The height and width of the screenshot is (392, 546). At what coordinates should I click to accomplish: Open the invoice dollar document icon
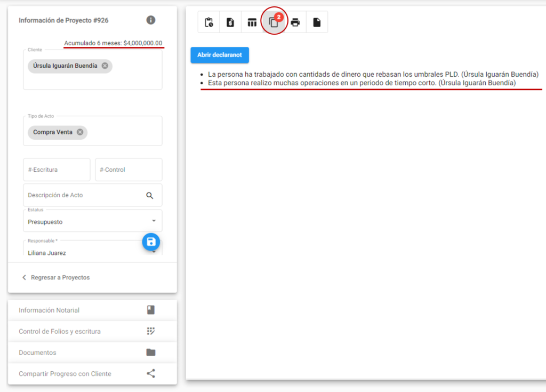coord(230,22)
